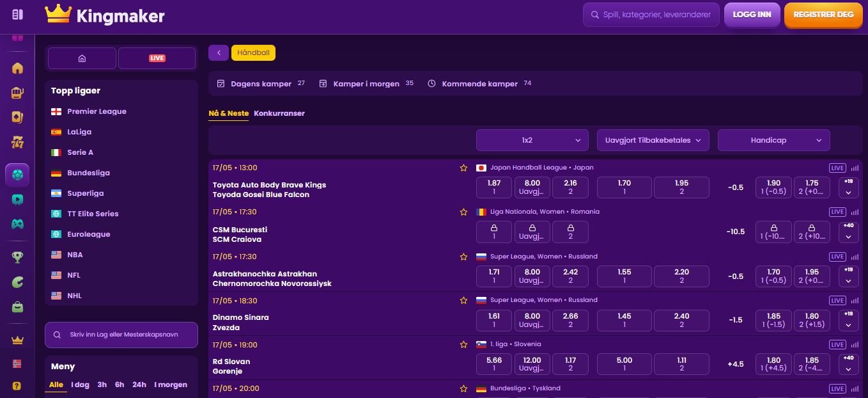
Task: Click the Kingmaker crown logo
Action: click(58, 14)
